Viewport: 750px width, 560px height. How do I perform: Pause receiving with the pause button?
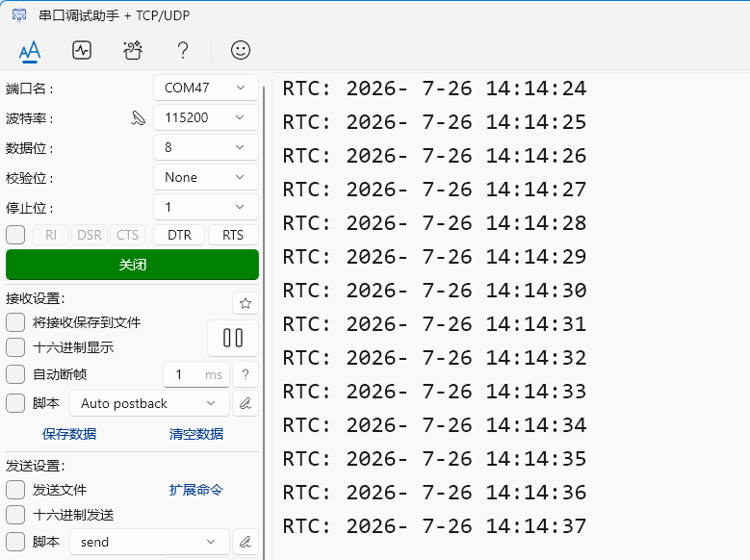(233, 338)
